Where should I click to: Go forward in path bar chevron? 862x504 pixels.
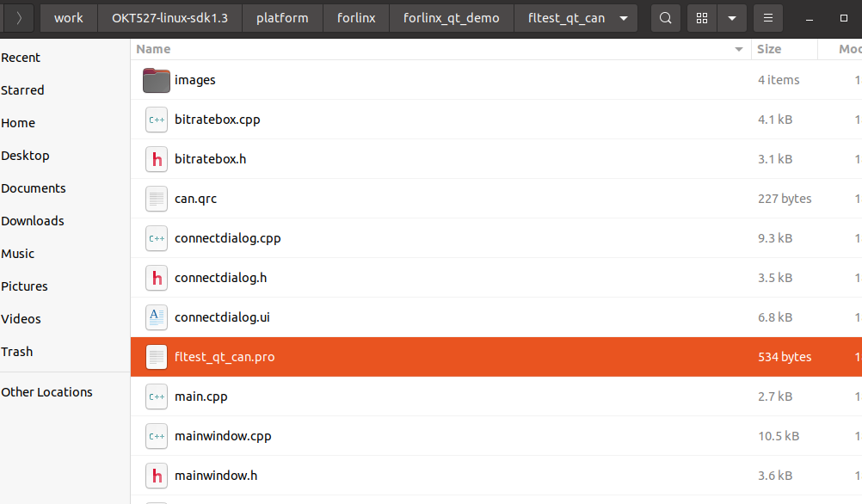point(19,18)
